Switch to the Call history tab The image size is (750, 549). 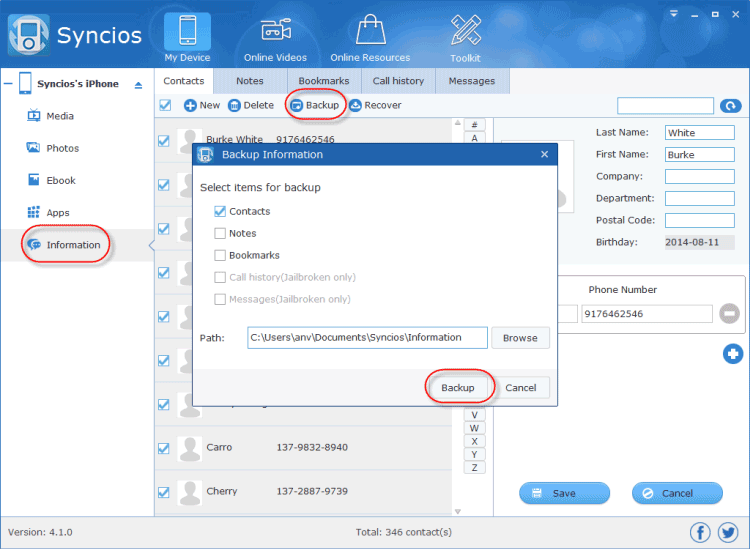pyautogui.click(x=398, y=81)
